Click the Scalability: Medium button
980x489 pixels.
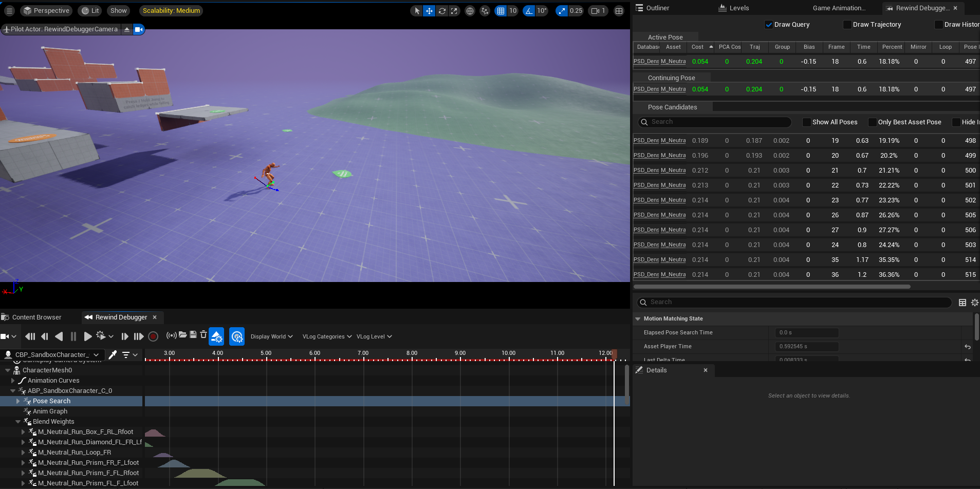click(x=171, y=11)
